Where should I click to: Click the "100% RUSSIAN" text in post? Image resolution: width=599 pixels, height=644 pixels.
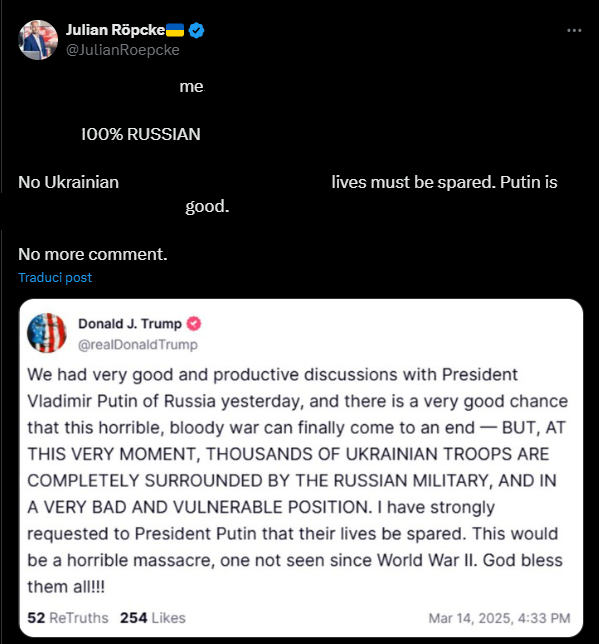click(x=141, y=134)
